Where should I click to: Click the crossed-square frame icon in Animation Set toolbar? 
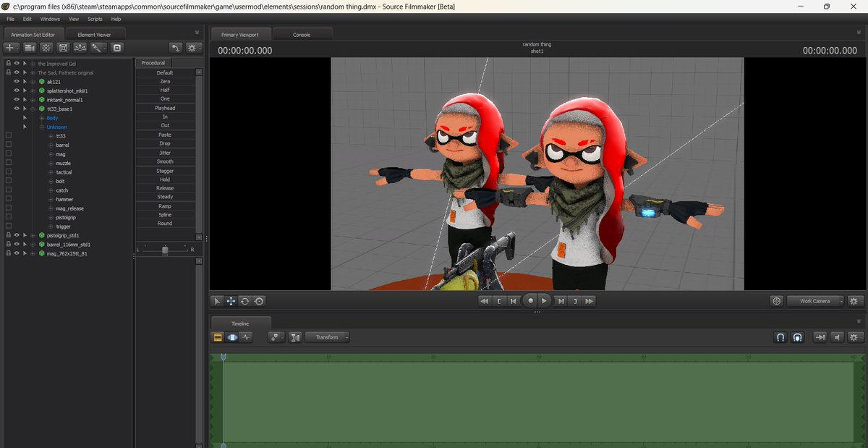point(64,47)
